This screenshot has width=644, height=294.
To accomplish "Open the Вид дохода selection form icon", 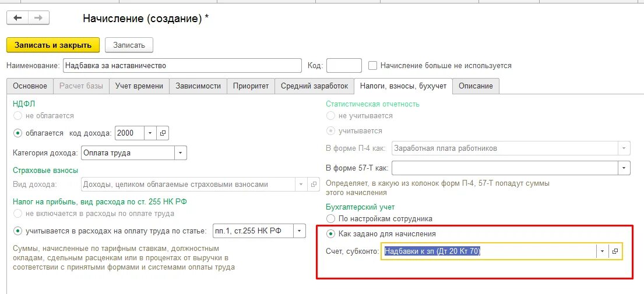I will (x=314, y=185).
